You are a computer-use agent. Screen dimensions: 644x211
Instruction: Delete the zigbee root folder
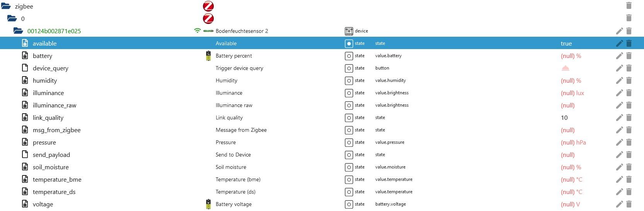(x=629, y=6)
